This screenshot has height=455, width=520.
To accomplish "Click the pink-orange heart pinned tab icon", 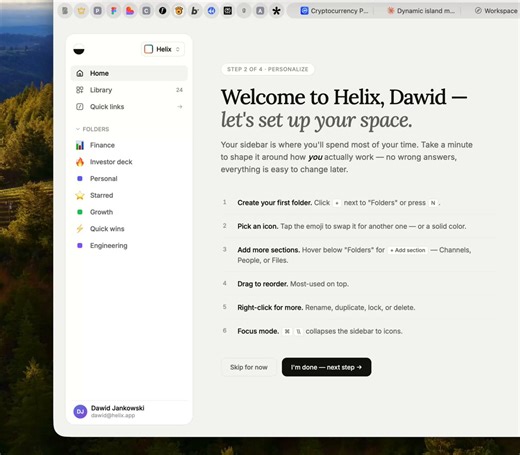I will tap(130, 11).
